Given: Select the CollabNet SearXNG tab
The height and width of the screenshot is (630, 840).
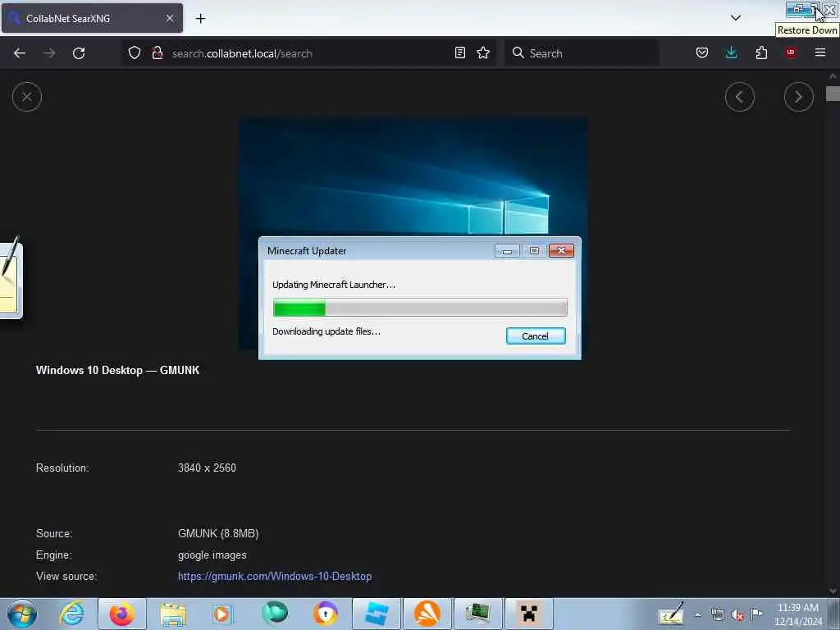Looking at the screenshot, I should [x=92, y=18].
